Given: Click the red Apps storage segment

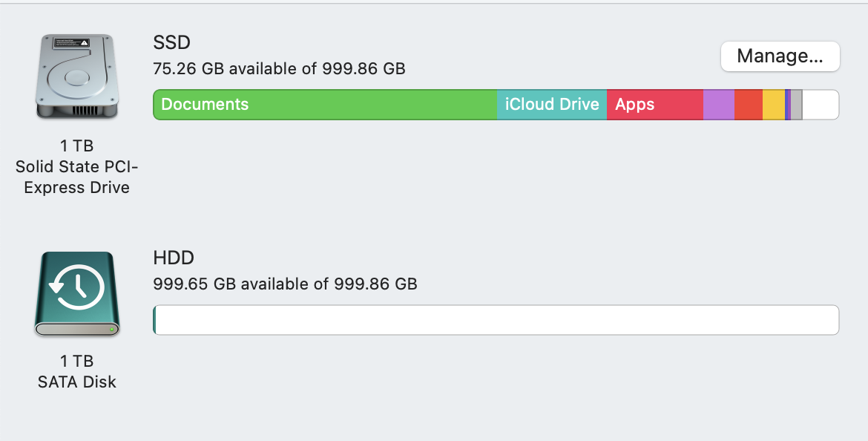Looking at the screenshot, I should 654,105.
